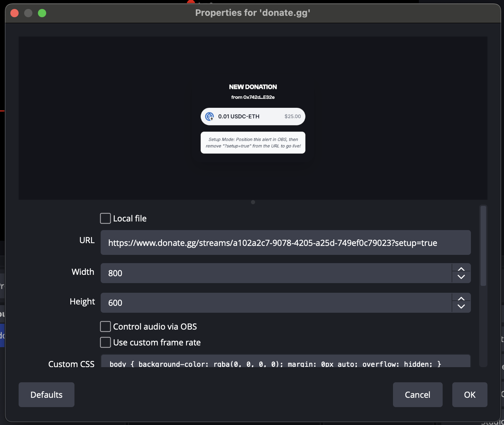Click the NEW DONATION heading in preview
The height and width of the screenshot is (425, 504).
coord(253,87)
